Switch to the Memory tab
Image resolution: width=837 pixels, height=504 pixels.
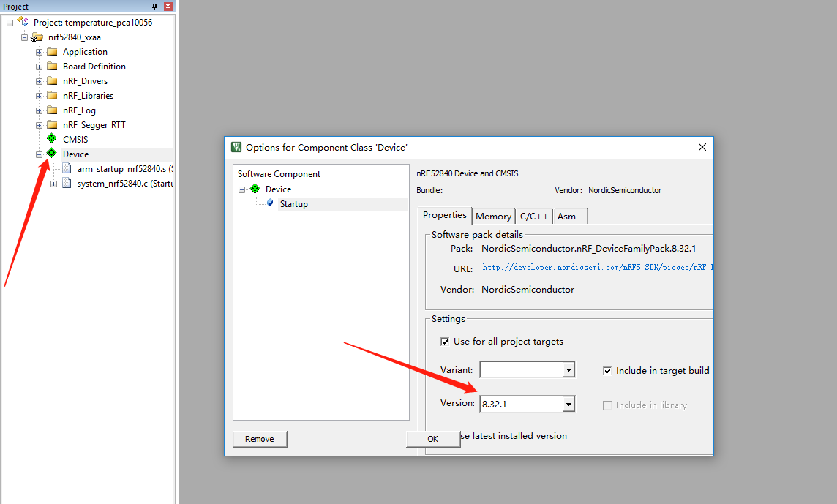click(x=493, y=216)
